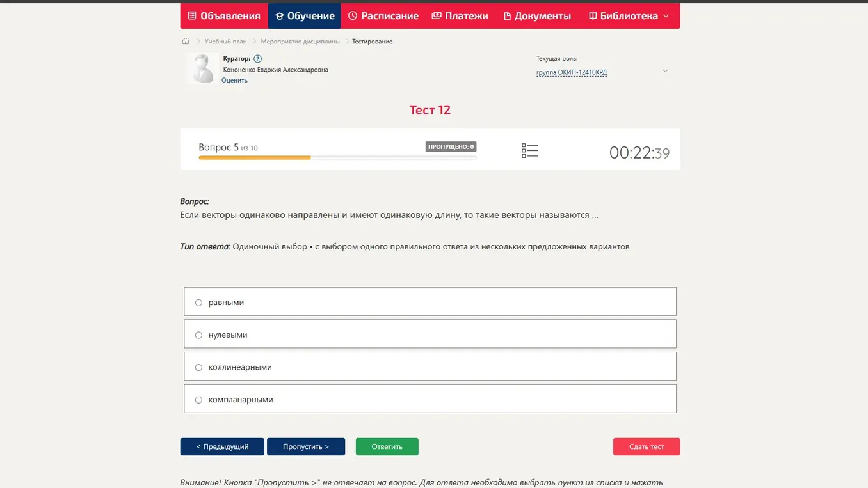
Task: Expand the Библиотека dropdown menu
Action: [x=629, y=16]
